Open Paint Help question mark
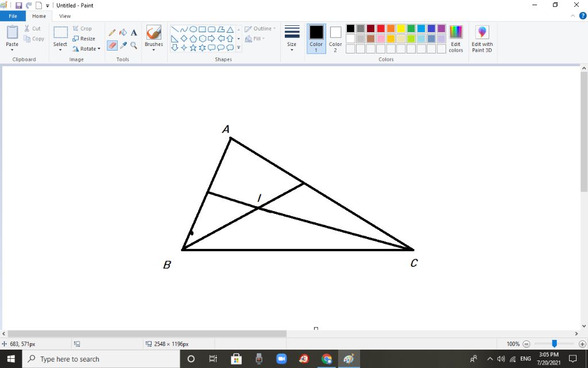 coord(583,16)
